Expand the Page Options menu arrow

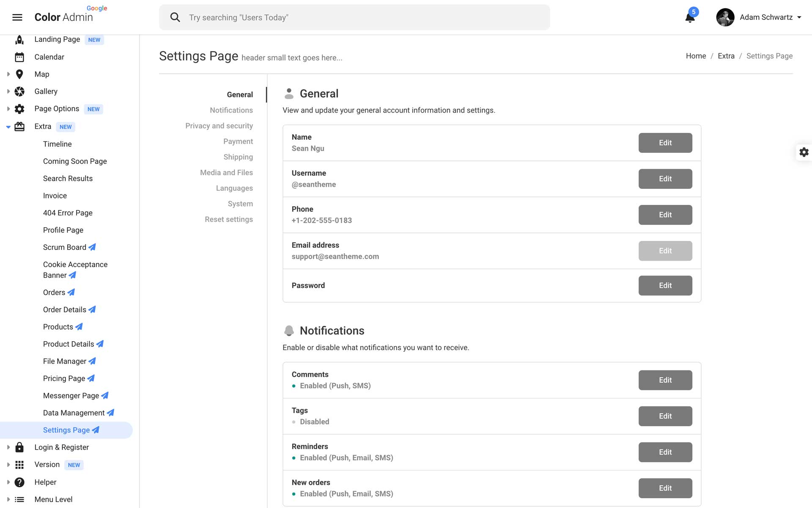tap(8, 109)
